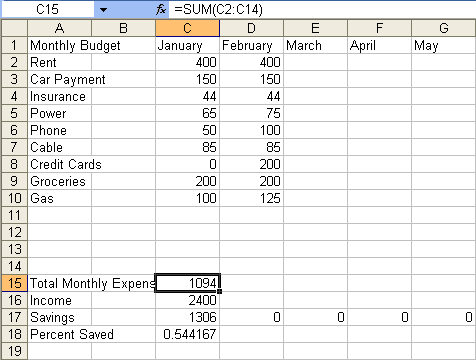Select column D header
This screenshot has width=476, height=360.
click(x=251, y=28)
